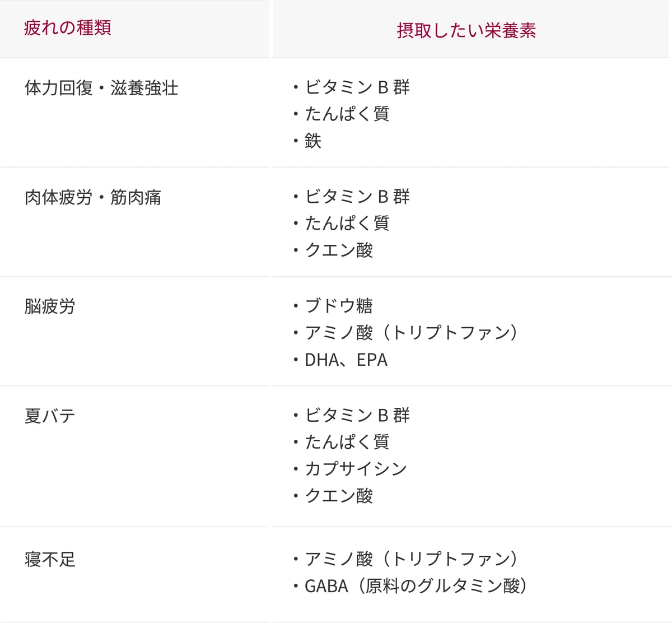Image resolution: width=672 pixels, height=628 pixels.
Task: Click the 疲れの種類 column header
Action: (x=67, y=27)
